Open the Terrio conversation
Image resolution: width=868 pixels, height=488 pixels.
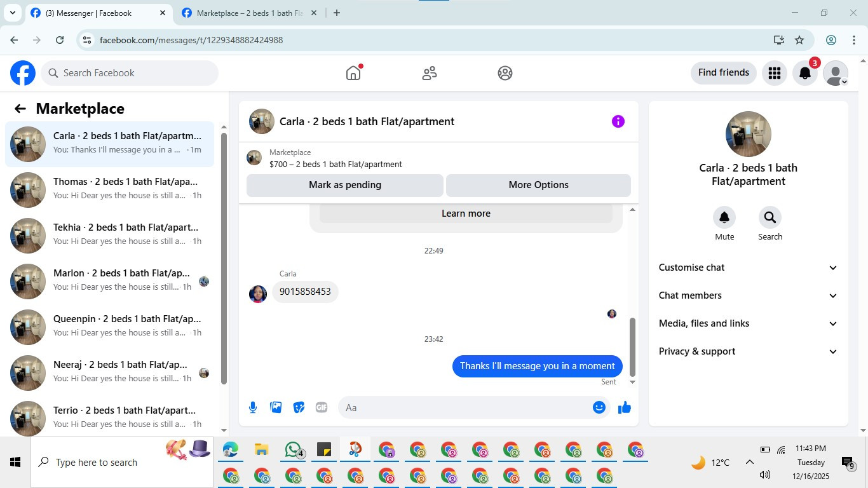tap(110, 419)
